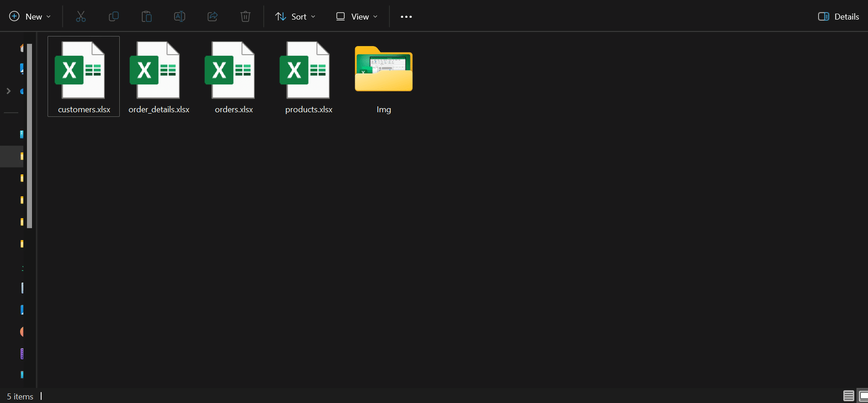
Task: Click the Delete trash can icon
Action: 245,16
